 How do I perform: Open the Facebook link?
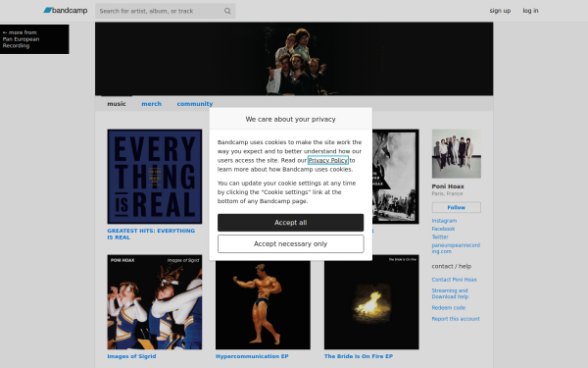(x=443, y=229)
